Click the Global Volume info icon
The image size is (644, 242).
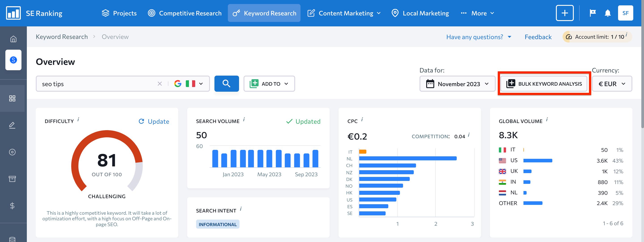(x=547, y=119)
